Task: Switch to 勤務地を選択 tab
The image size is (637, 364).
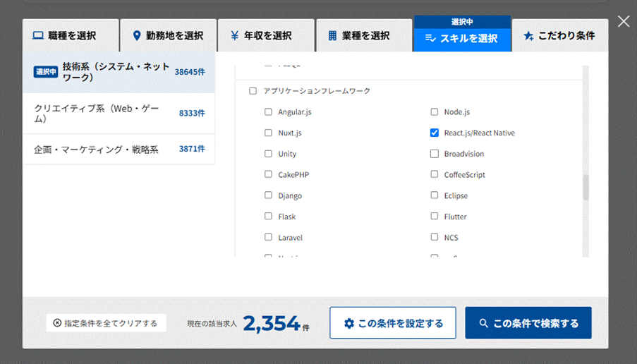Action: pyautogui.click(x=168, y=35)
